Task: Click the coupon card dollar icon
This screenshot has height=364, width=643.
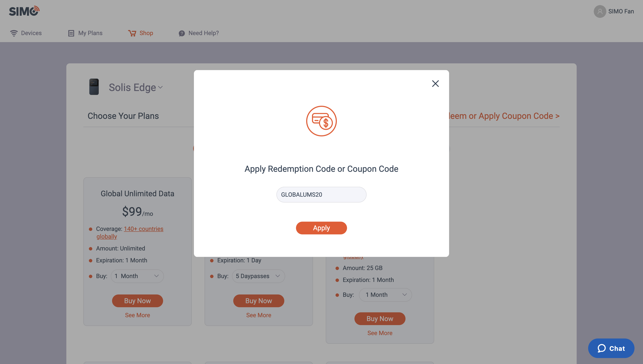Action: pos(321,121)
